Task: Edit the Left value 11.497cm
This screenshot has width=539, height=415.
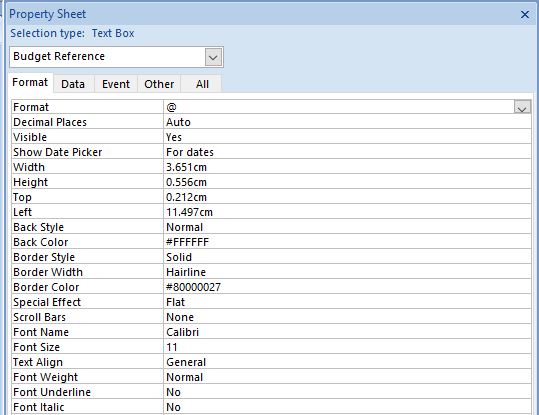Action: pos(347,212)
